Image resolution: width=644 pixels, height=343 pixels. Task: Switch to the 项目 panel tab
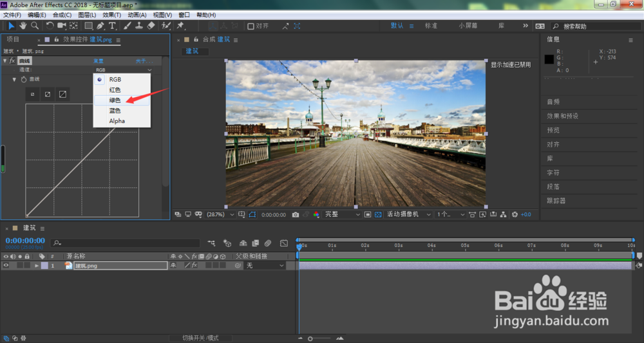pyautogui.click(x=13, y=39)
